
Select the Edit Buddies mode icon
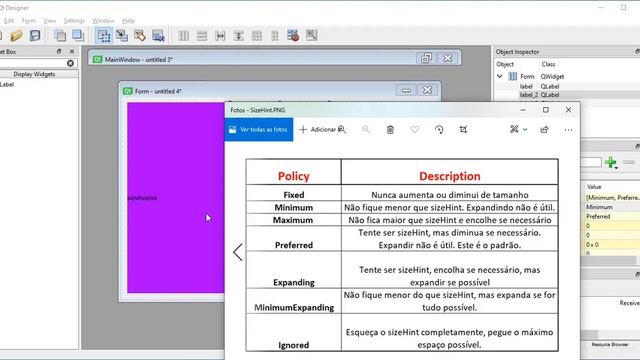[x=140, y=36]
